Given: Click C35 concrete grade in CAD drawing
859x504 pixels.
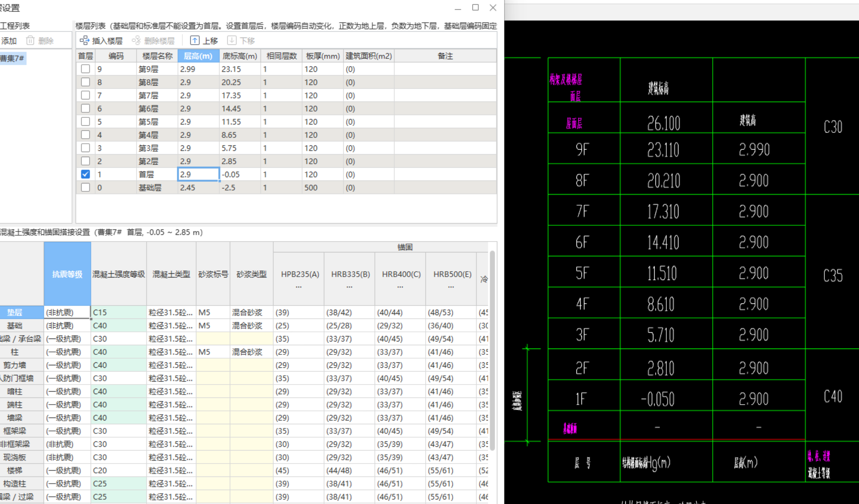Looking at the screenshot, I should click(833, 275).
